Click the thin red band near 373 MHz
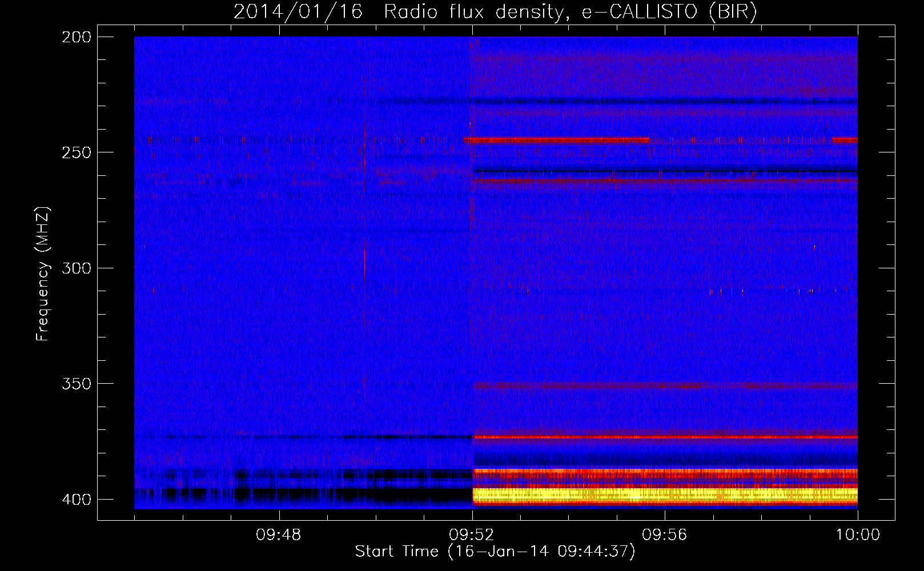Viewport: 924px width, 571px height. point(665,437)
